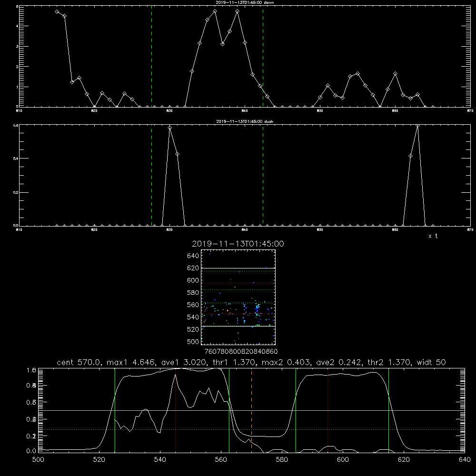Click the '760780800820840860' axis labels under image map
The image size is (476, 476).
241,352
